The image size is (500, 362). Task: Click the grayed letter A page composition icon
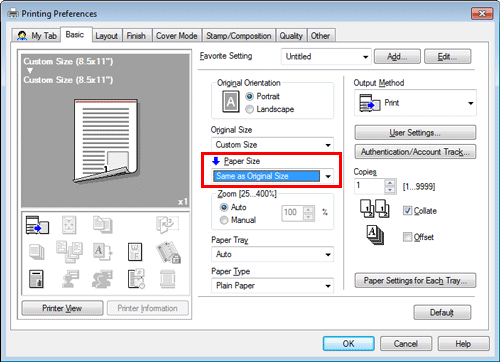102,252
